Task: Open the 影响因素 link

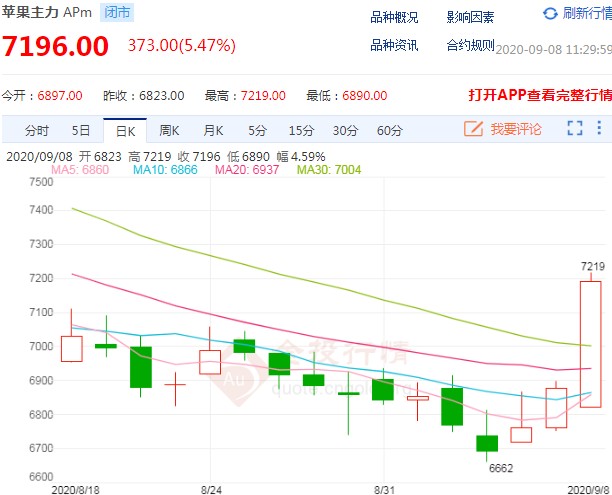Action: pos(470,18)
